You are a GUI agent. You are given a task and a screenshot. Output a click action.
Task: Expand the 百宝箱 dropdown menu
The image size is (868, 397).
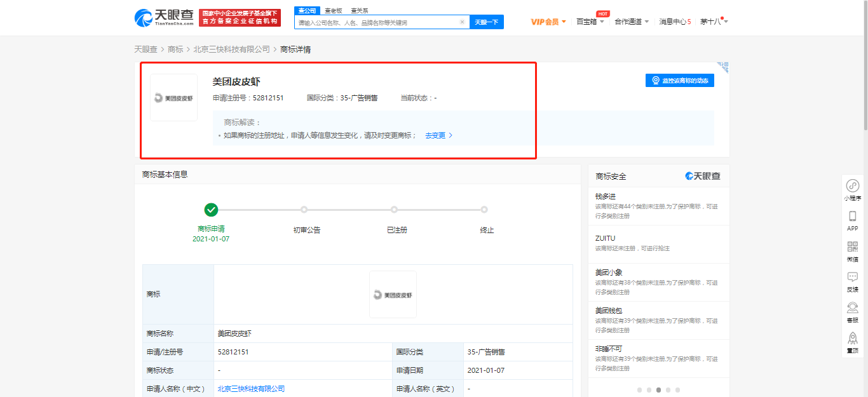[x=590, y=22]
